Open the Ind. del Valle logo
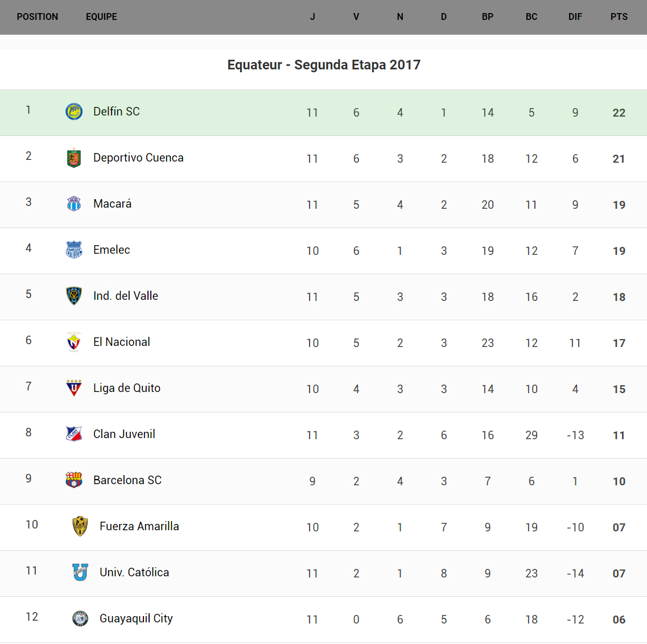 tap(74, 296)
